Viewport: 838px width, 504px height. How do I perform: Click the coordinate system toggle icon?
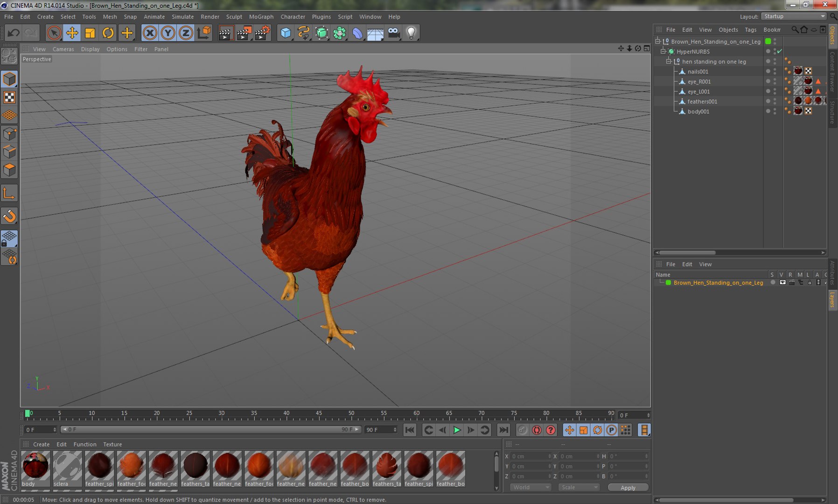coord(204,33)
